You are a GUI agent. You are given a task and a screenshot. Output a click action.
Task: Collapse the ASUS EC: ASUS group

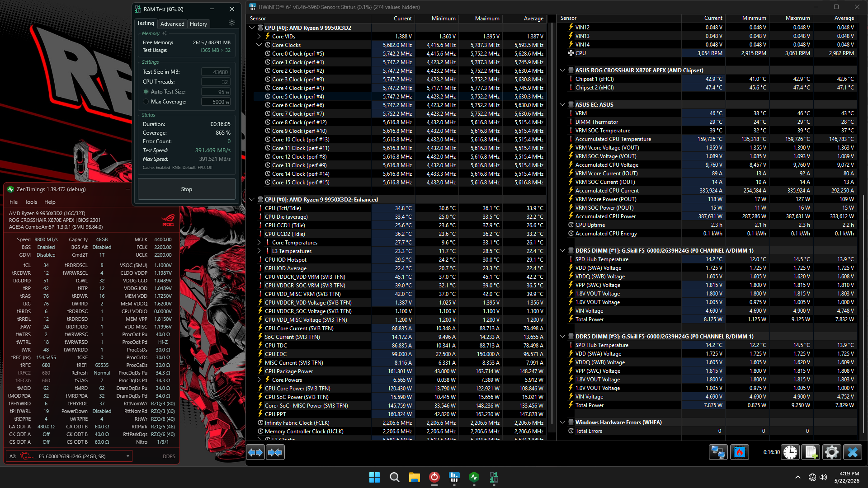(562, 105)
